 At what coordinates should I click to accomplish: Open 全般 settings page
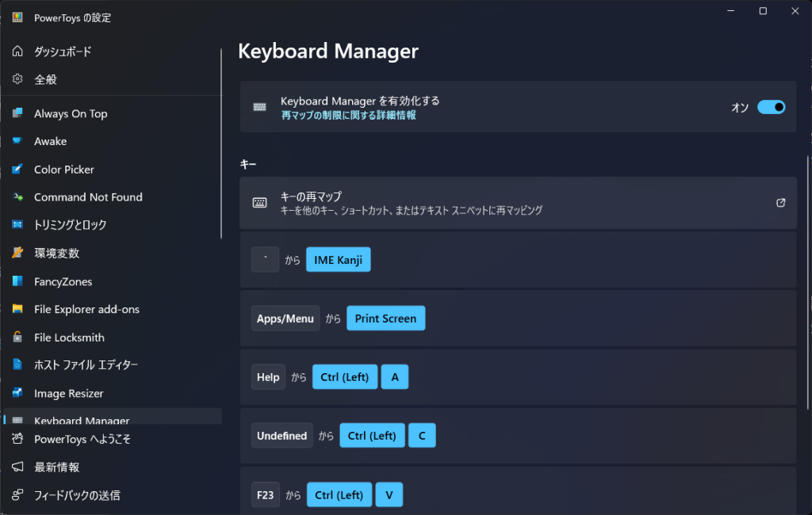point(113,78)
